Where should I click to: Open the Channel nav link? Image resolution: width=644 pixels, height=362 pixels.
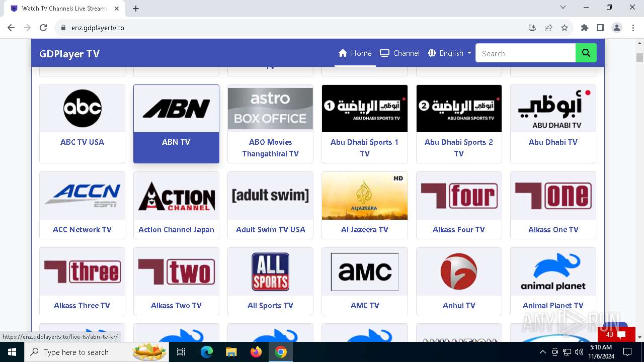pyautogui.click(x=400, y=53)
